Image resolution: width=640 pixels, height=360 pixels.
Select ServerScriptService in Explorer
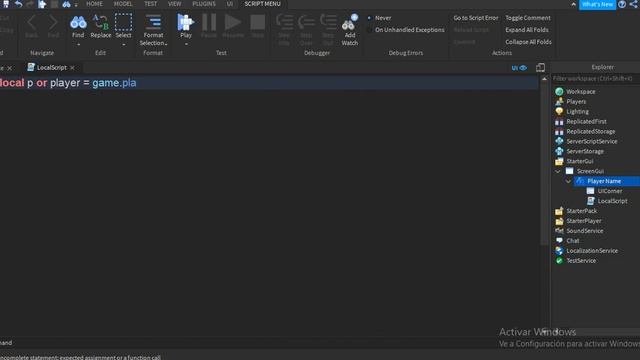[x=591, y=141]
